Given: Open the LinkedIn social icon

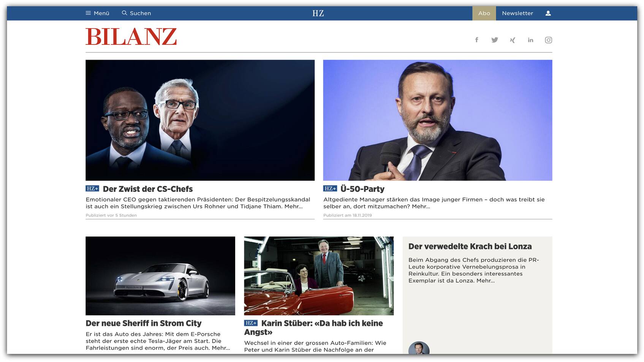Looking at the screenshot, I should click(530, 40).
